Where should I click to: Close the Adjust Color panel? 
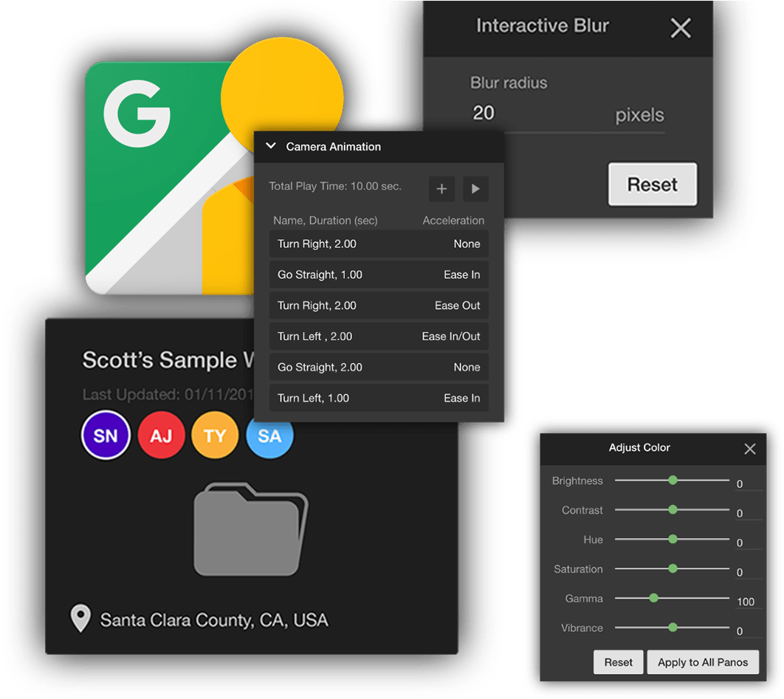(x=749, y=449)
